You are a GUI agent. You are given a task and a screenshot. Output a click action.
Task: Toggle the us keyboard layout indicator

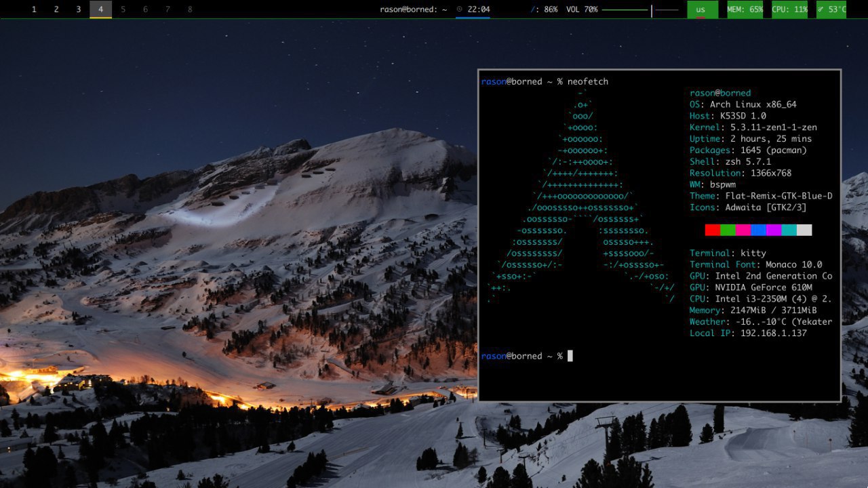point(701,9)
